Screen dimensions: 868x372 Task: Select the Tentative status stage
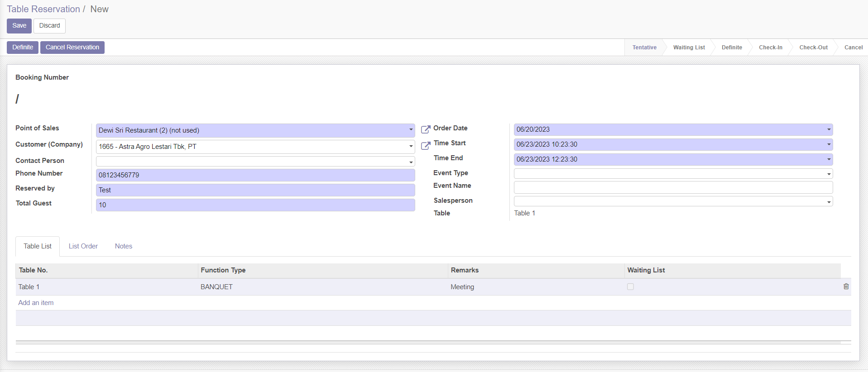(644, 48)
